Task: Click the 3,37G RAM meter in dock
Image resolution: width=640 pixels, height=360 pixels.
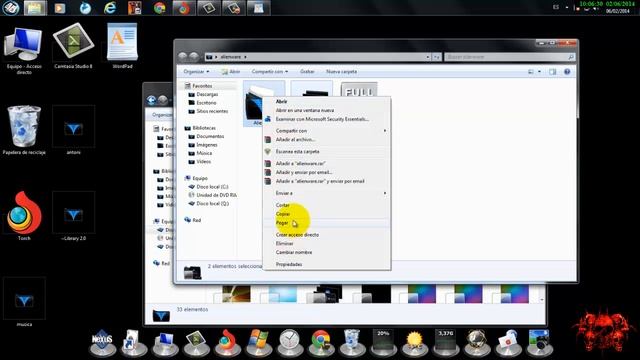Action: point(446,342)
